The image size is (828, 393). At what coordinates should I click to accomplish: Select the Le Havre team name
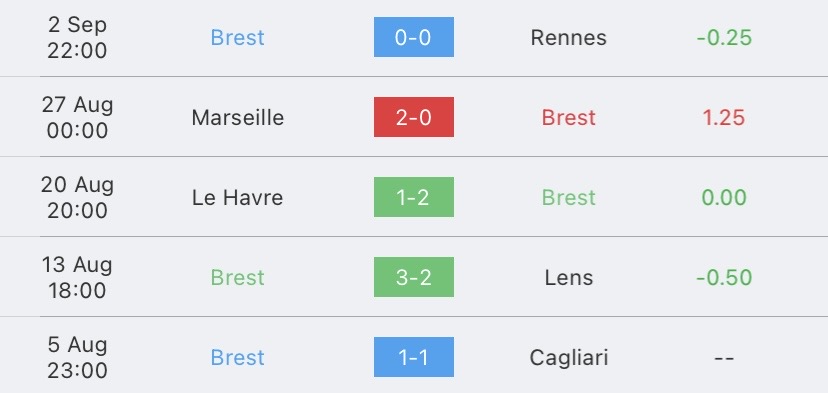(238, 198)
